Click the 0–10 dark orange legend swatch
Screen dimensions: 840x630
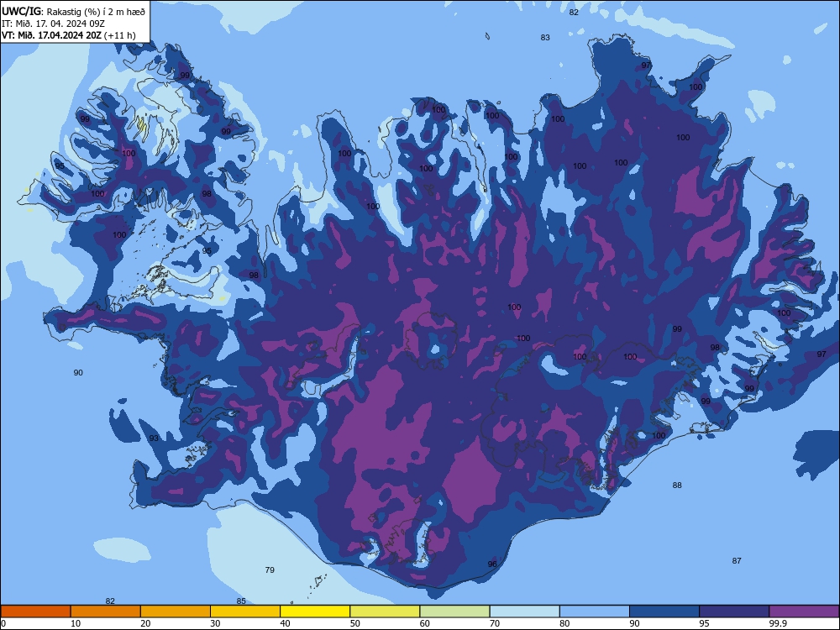coord(35,612)
